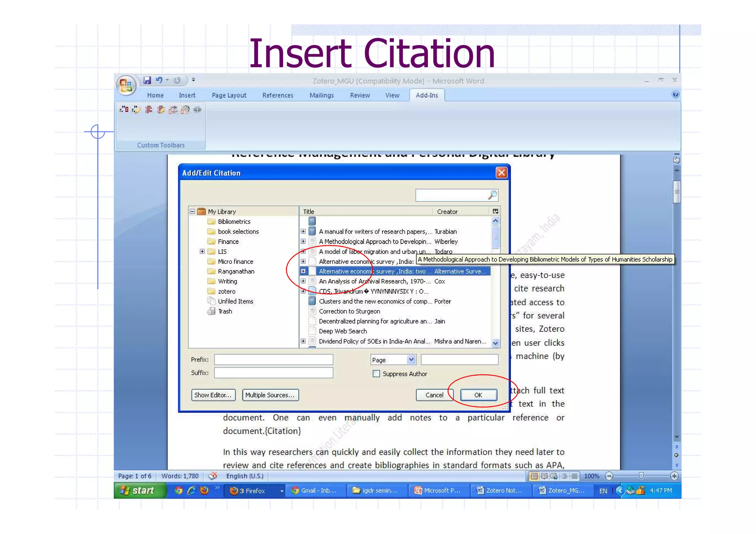Launch Firefox from the quick launch bar
Viewport: 756px width, 534px height.
(204, 490)
